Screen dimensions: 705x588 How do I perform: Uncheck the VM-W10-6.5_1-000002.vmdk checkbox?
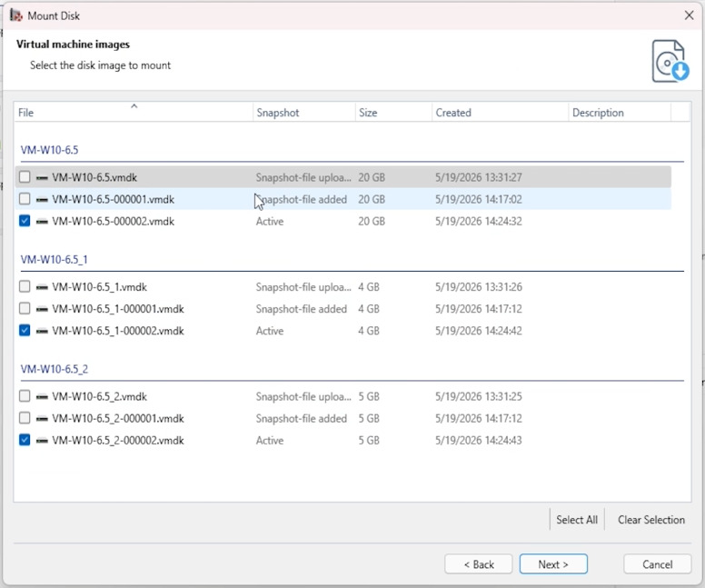point(25,331)
